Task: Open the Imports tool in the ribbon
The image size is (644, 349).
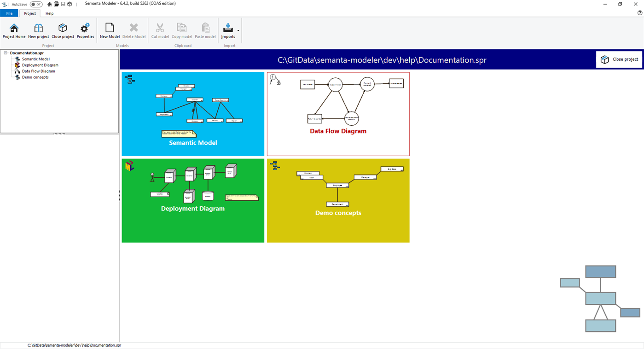Action: [x=228, y=29]
